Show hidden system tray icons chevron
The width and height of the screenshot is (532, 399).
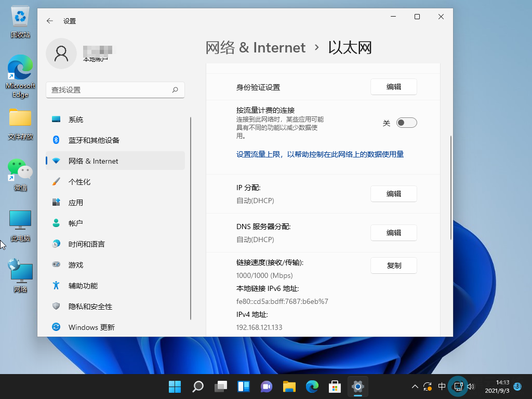pos(415,387)
